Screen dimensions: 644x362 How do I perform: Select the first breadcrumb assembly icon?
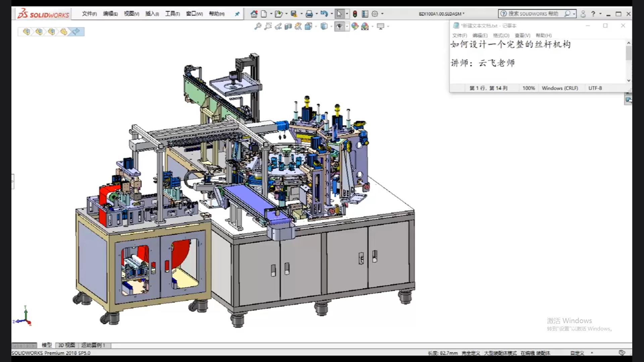click(26, 32)
